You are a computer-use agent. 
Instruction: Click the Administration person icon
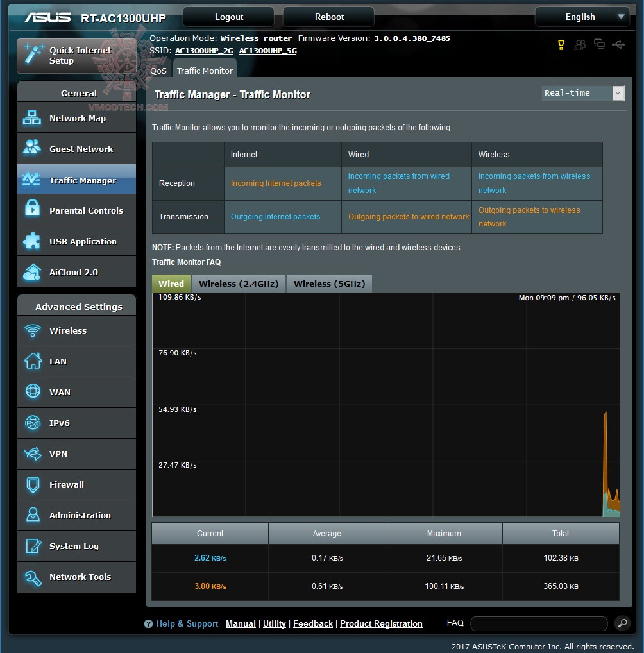coord(33,514)
